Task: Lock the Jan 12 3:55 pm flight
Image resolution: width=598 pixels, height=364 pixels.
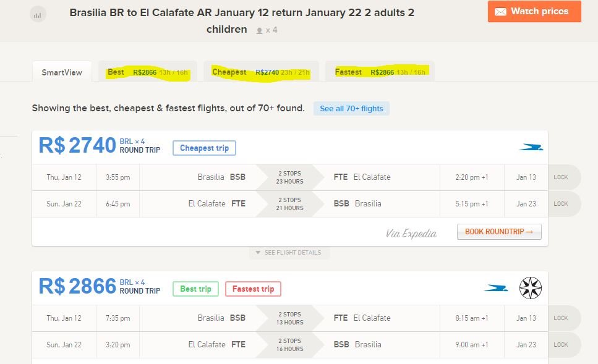Action: [561, 177]
